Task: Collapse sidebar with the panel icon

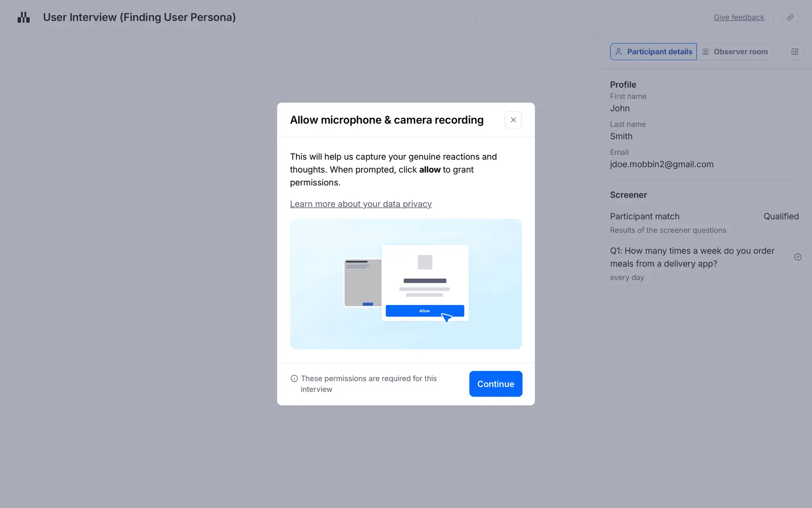Action: click(795, 52)
